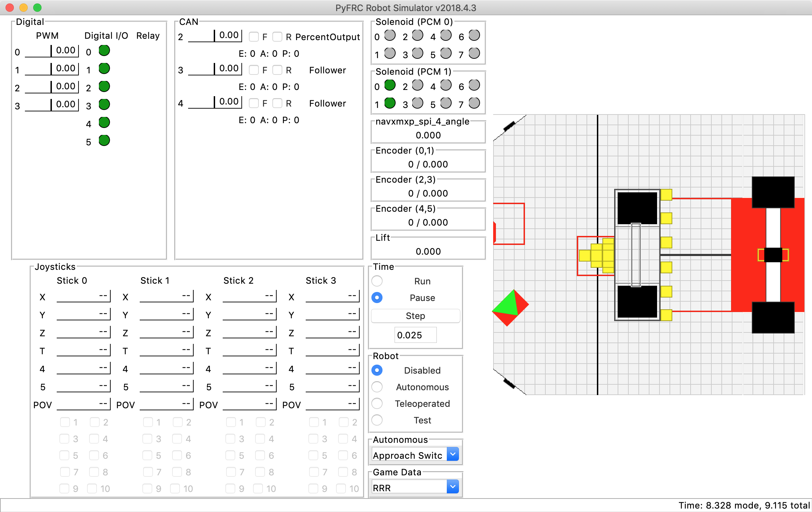
Task: Adjust PWM 3 value slider
Action: pyautogui.click(x=52, y=105)
